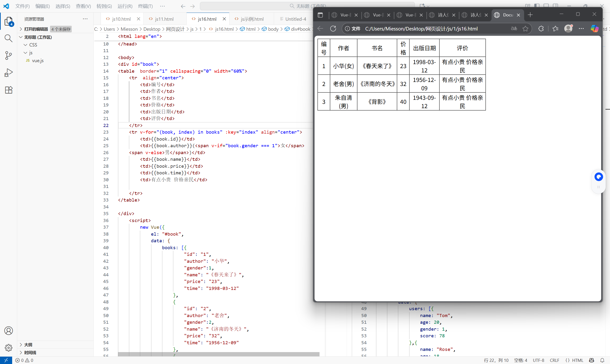610x364 pixels.
Task: Click the editor horizontal scrollbar
Action: 218,354
